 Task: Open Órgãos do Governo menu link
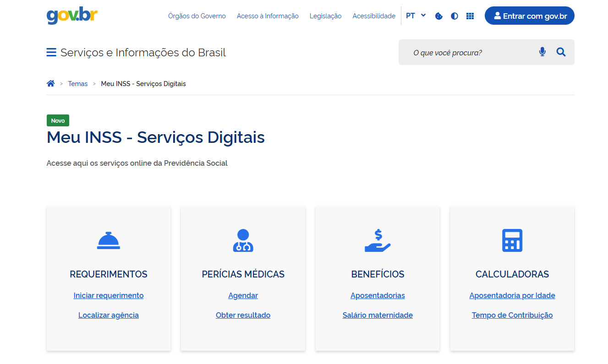pos(197,16)
